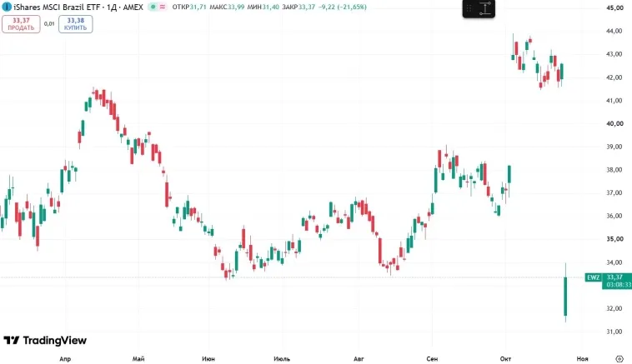
Task: Click the 41,00 price axis label
Action: point(614,100)
